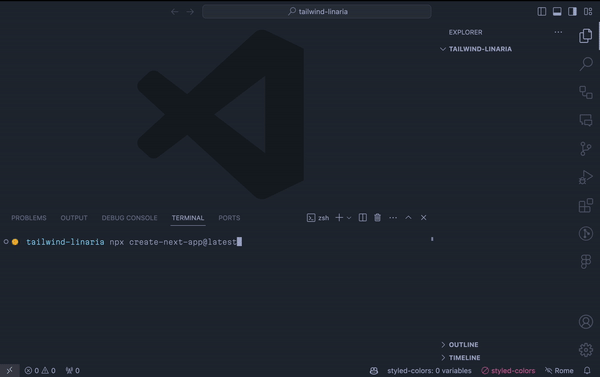Viewport: 600px width, 377px height.
Task: Click the forwarded ports status item
Action: 73,370
